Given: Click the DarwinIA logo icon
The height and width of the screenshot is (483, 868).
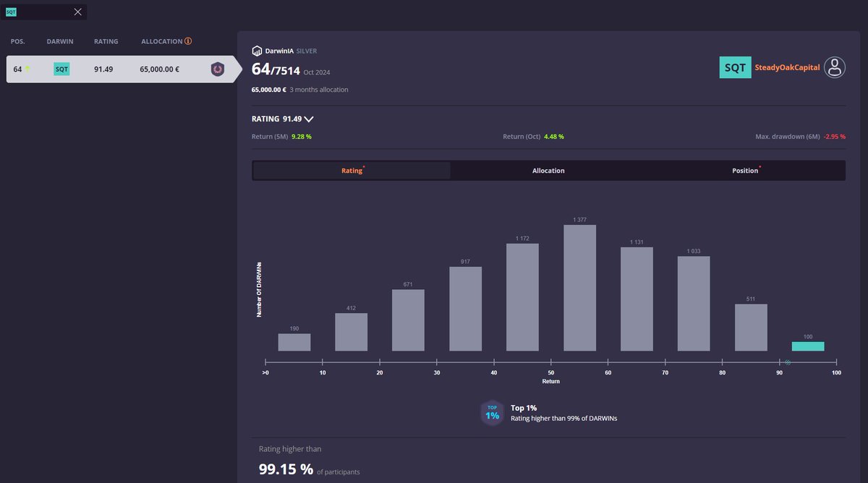Looking at the screenshot, I should (x=257, y=51).
